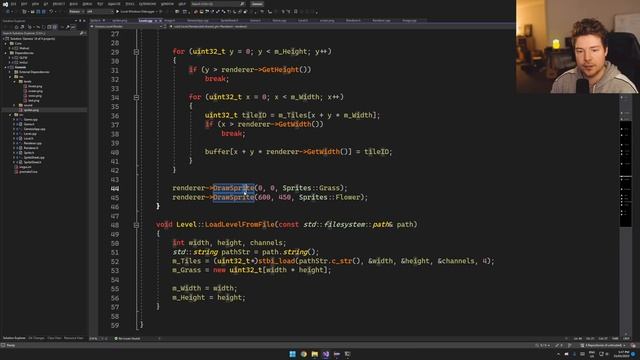Open the Project menu
The image size is (640, 360).
click(x=59, y=4)
